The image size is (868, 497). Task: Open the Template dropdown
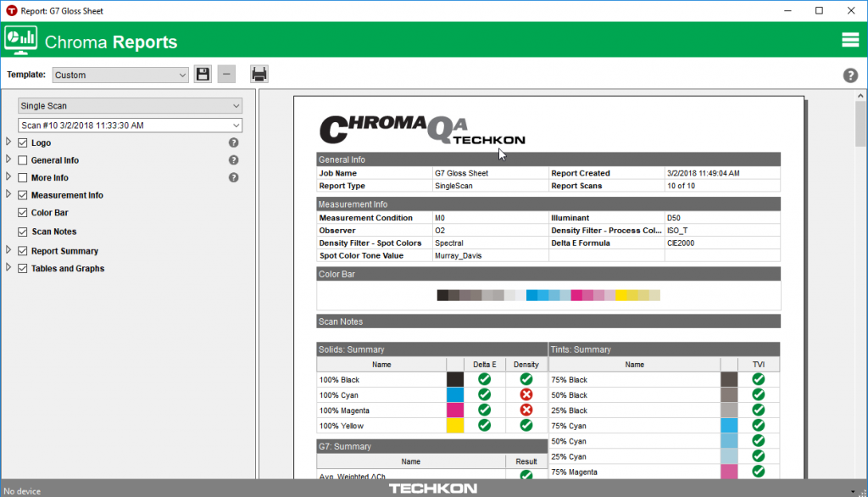point(120,75)
